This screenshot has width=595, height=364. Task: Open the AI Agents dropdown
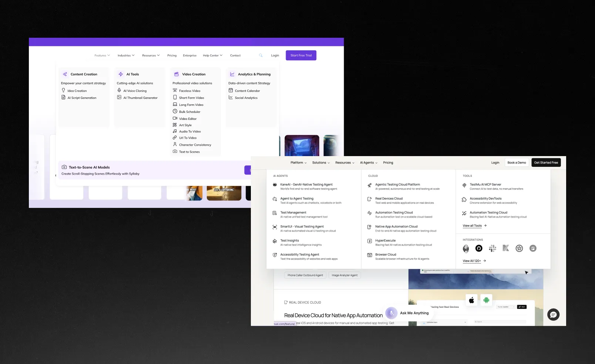tap(369, 163)
